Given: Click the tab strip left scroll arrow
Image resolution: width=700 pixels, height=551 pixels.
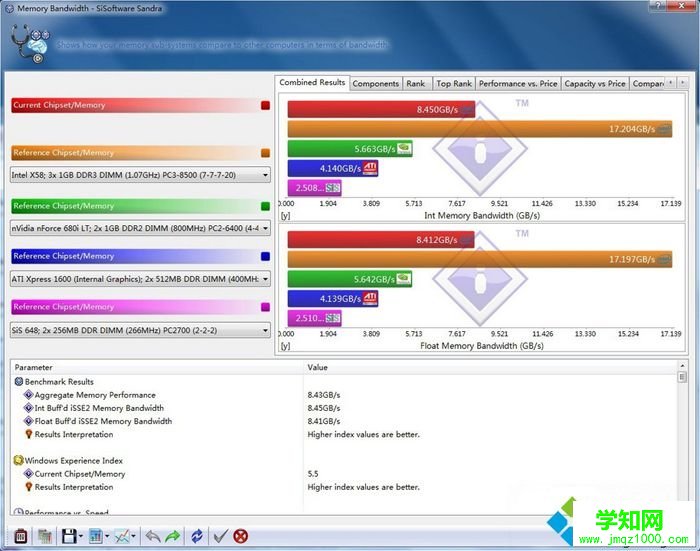Looking at the screenshot, I should coord(670,83).
